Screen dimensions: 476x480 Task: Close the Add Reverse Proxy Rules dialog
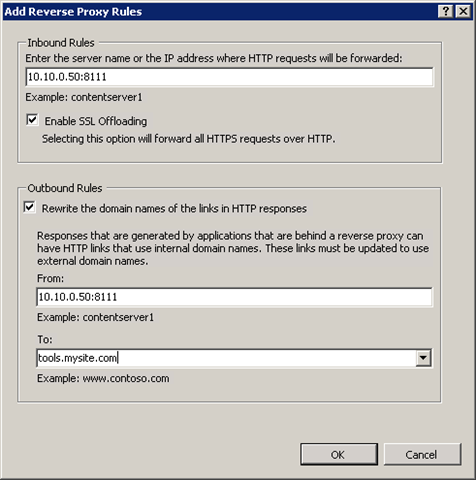[x=463, y=12]
